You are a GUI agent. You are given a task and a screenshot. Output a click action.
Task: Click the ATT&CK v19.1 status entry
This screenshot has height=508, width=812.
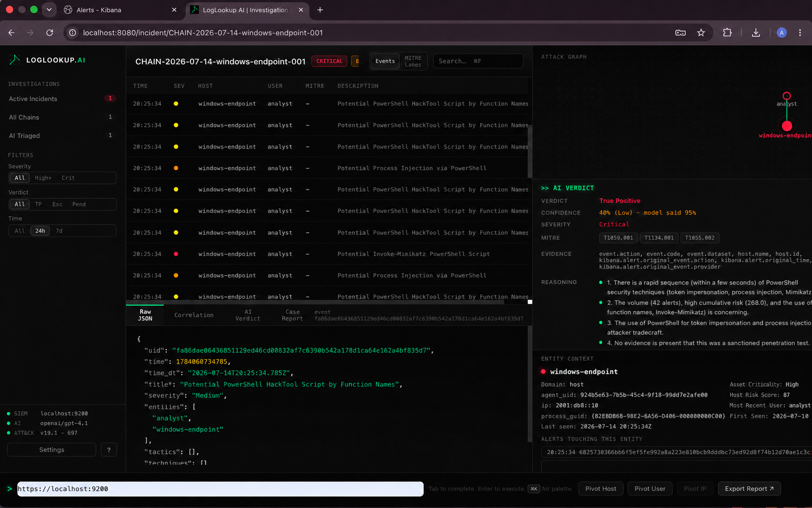(42, 433)
